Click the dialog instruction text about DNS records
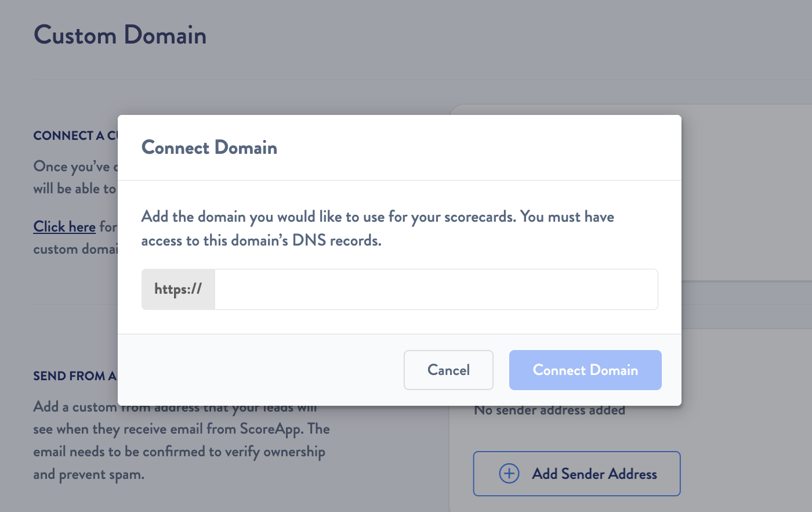This screenshot has height=512, width=812. point(377,228)
